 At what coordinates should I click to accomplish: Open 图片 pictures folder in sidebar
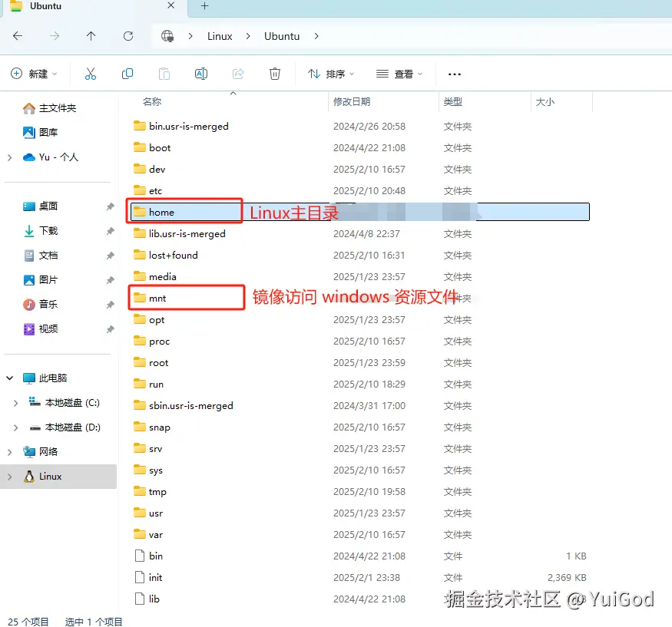[40, 280]
